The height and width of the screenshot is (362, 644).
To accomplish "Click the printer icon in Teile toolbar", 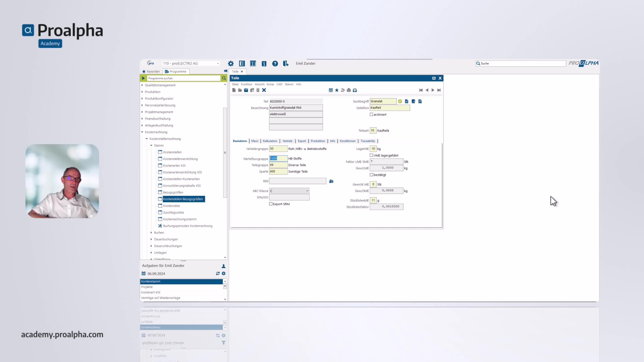I will tap(349, 90).
